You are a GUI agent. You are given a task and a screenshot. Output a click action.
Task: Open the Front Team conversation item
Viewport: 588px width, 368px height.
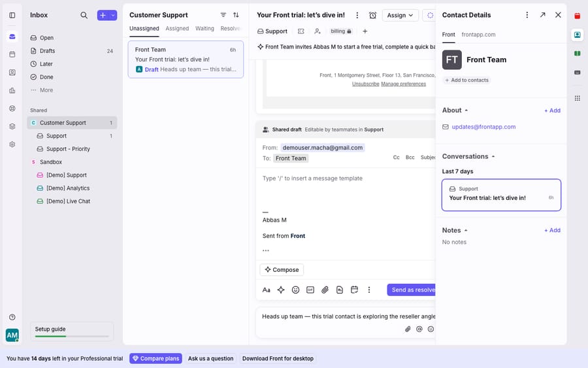click(x=186, y=59)
